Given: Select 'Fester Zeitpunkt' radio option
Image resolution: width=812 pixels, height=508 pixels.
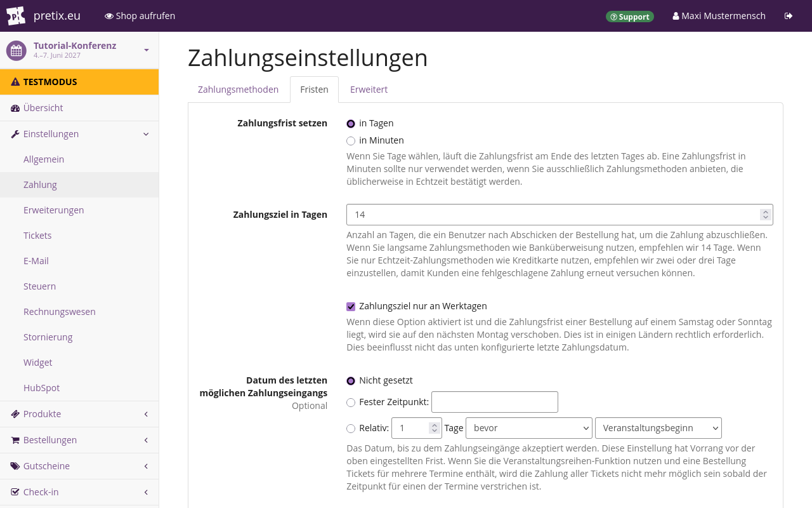Looking at the screenshot, I should coord(351,403).
